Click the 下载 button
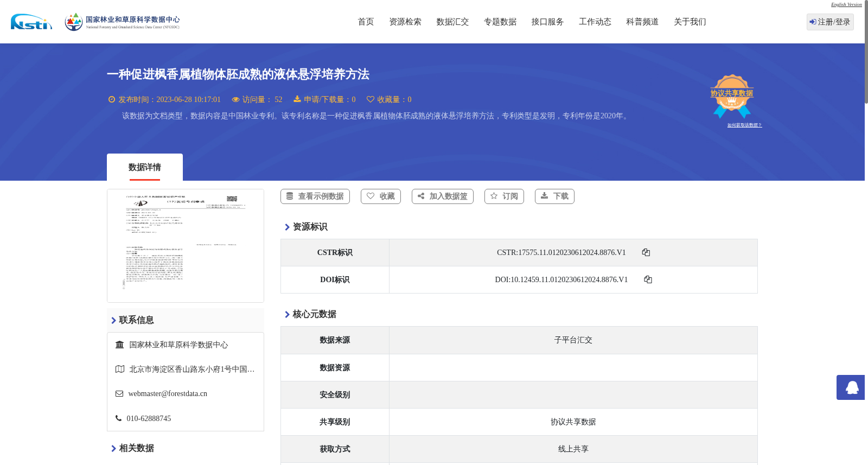This screenshot has width=868, height=465. [554, 196]
